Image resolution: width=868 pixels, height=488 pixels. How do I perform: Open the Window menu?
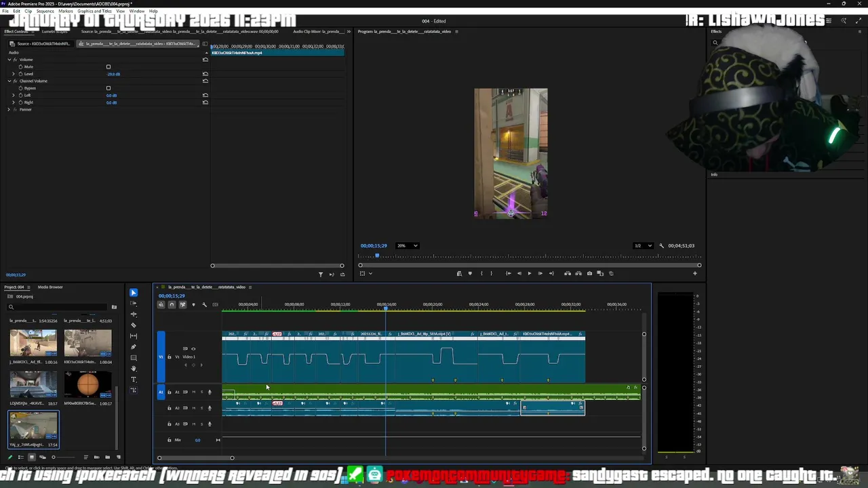tap(136, 12)
